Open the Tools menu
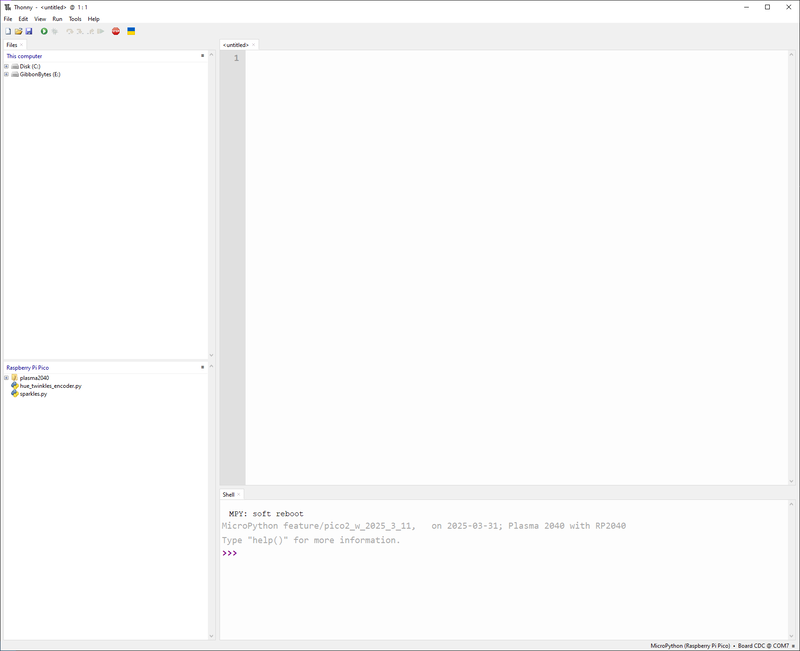 (75, 19)
